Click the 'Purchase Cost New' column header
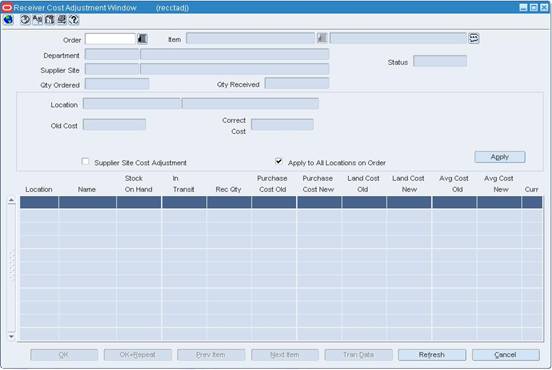This screenshot has height=370, width=552. [x=318, y=184]
